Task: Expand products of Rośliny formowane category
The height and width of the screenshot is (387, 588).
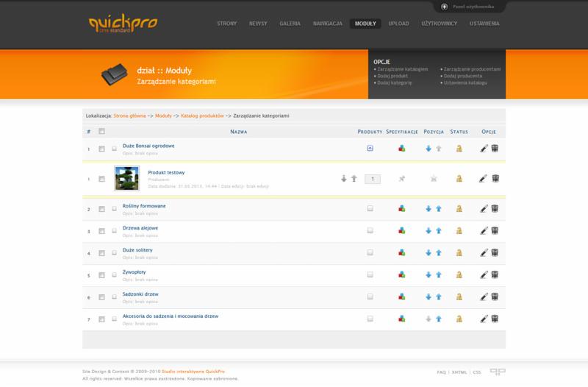Action: click(370, 209)
